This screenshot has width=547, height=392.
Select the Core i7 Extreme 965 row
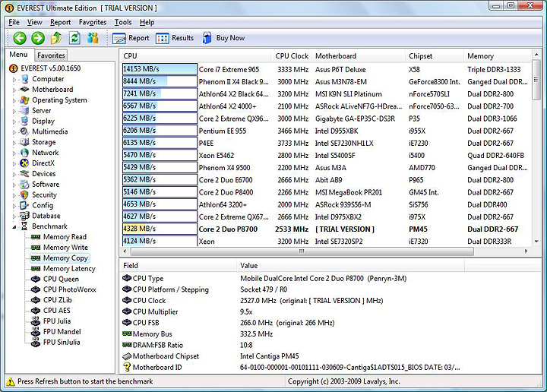point(326,69)
